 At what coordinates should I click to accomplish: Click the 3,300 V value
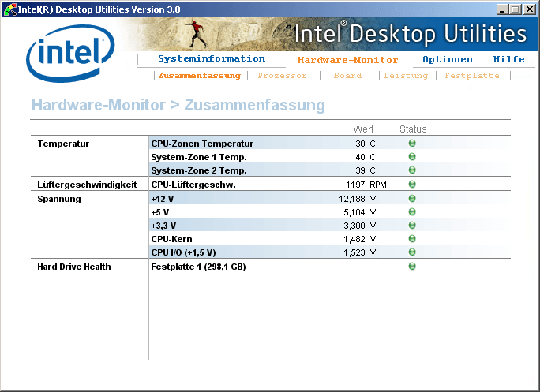(359, 226)
